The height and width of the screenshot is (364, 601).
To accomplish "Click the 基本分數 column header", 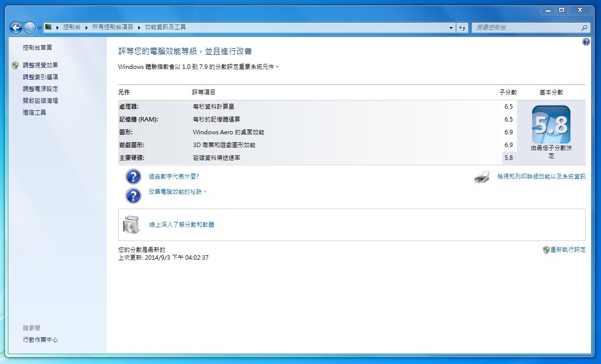I will click(551, 92).
